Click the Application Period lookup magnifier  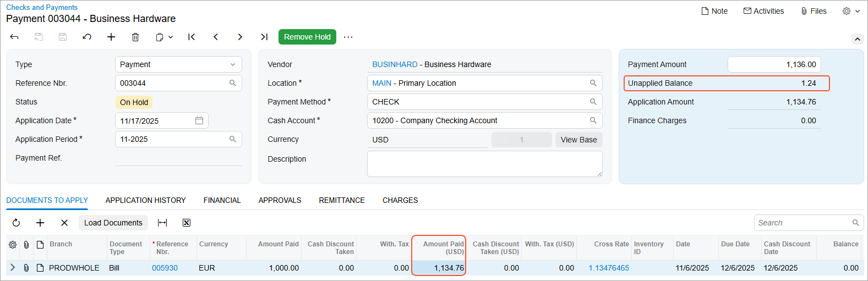tap(233, 139)
